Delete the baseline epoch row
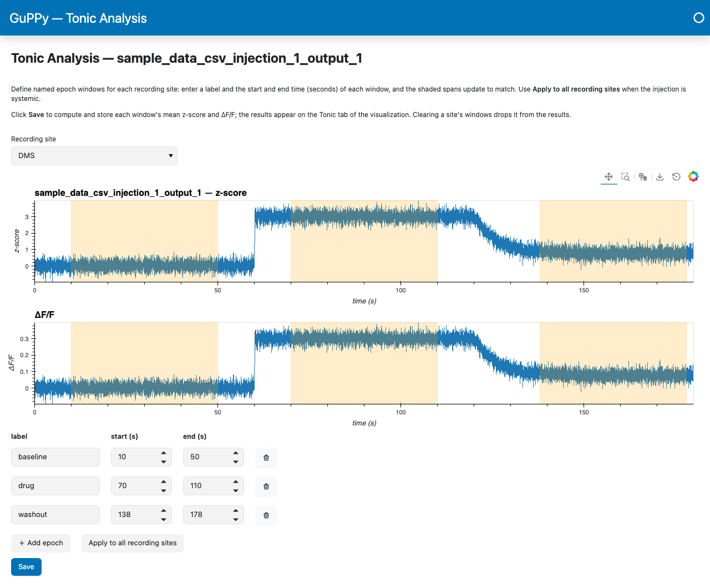Image resolution: width=710 pixels, height=588 pixels. tap(266, 458)
